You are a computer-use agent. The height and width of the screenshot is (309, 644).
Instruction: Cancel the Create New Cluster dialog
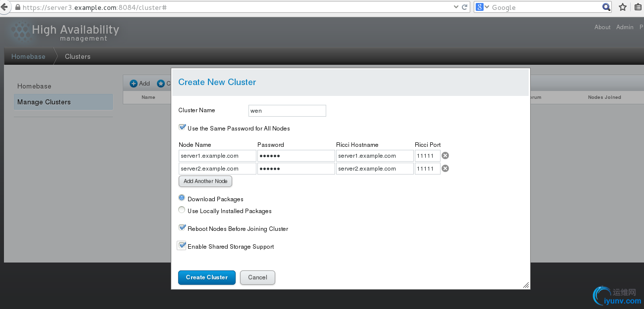click(257, 277)
